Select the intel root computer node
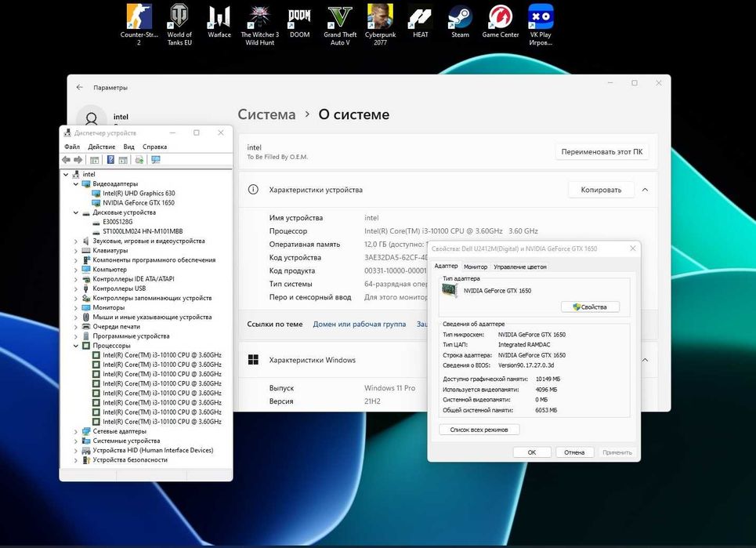 tap(89, 174)
